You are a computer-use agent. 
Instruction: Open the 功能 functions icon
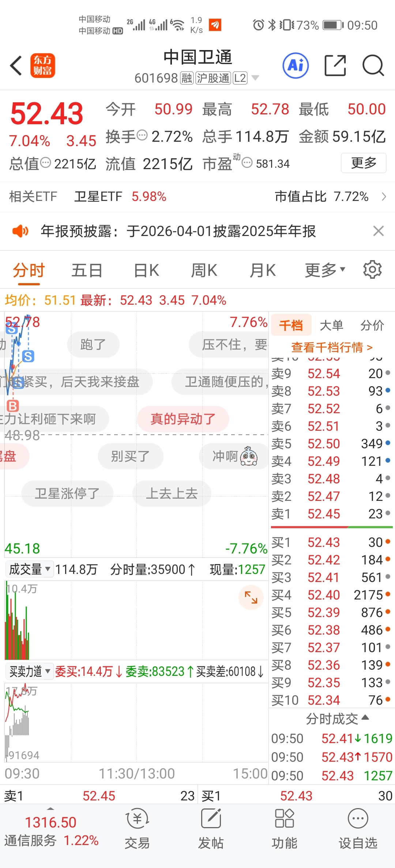pos(284,829)
